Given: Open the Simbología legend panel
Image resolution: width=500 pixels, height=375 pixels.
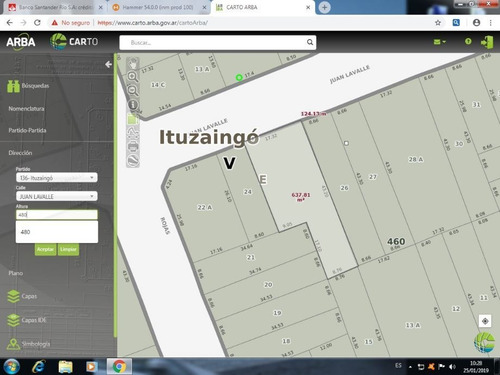Looking at the screenshot, I should [x=28, y=344].
